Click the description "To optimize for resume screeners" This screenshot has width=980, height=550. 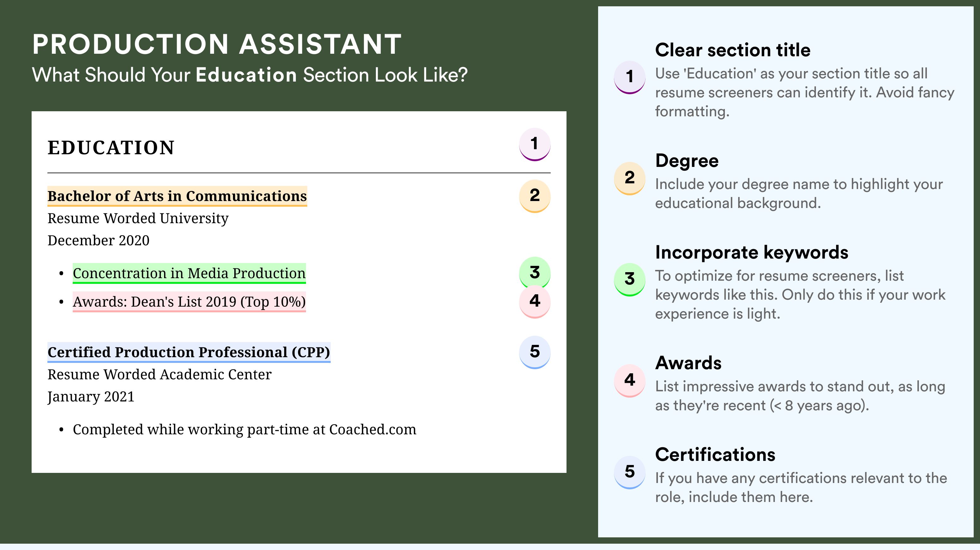point(800,295)
